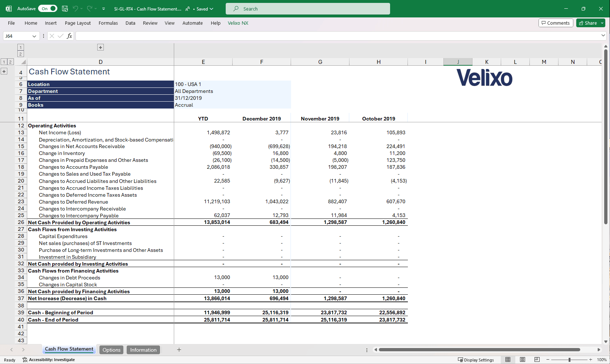This screenshot has height=364, width=610.
Task: Click the formula bar Cancel icon
Action: (x=52, y=36)
